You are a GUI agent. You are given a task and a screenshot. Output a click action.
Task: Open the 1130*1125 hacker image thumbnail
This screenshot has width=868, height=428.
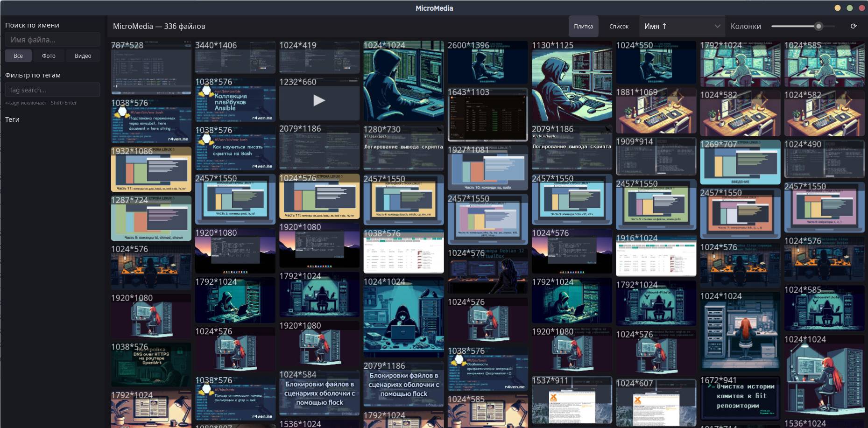tap(572, 81)
